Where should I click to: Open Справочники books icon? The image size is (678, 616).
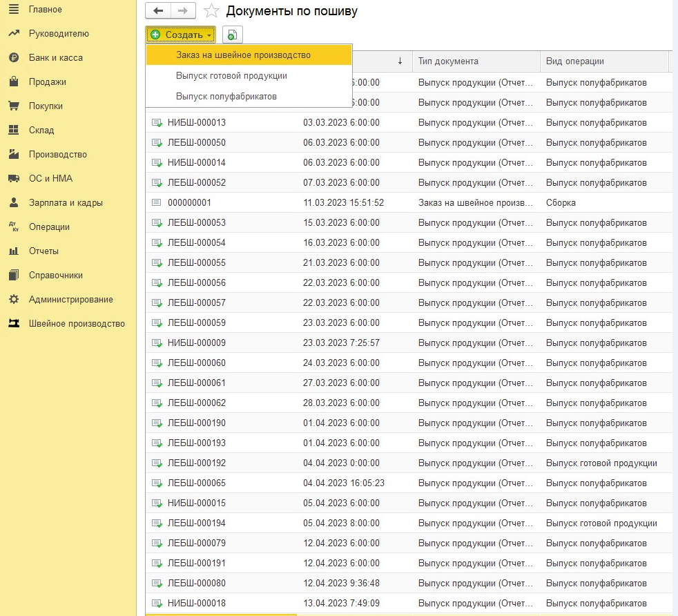(x=14, y=275)
